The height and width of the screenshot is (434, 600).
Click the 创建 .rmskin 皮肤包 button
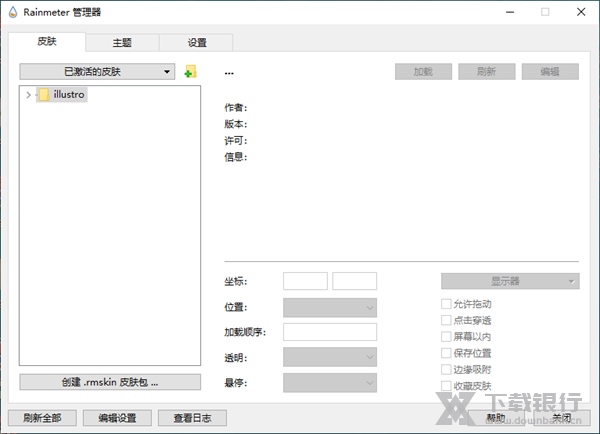click(110, 382)
